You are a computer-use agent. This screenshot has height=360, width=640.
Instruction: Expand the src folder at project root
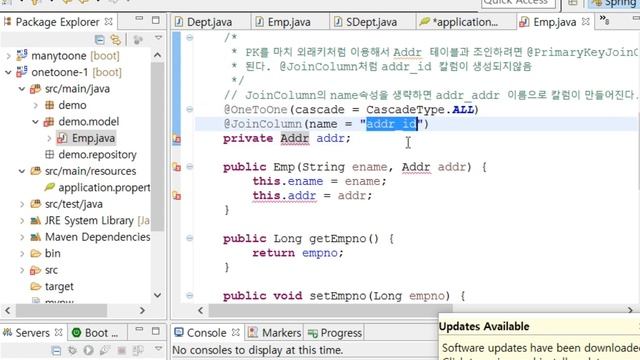pos(22,270)
